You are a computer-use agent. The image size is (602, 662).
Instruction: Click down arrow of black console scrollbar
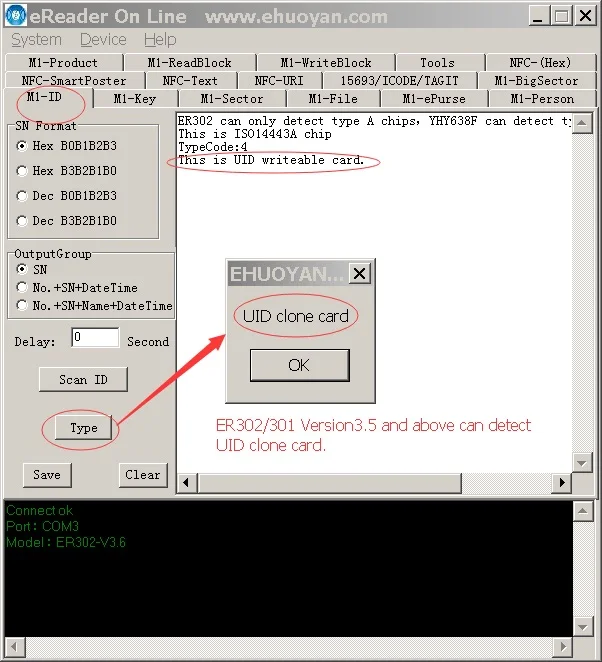click(582, 627)
